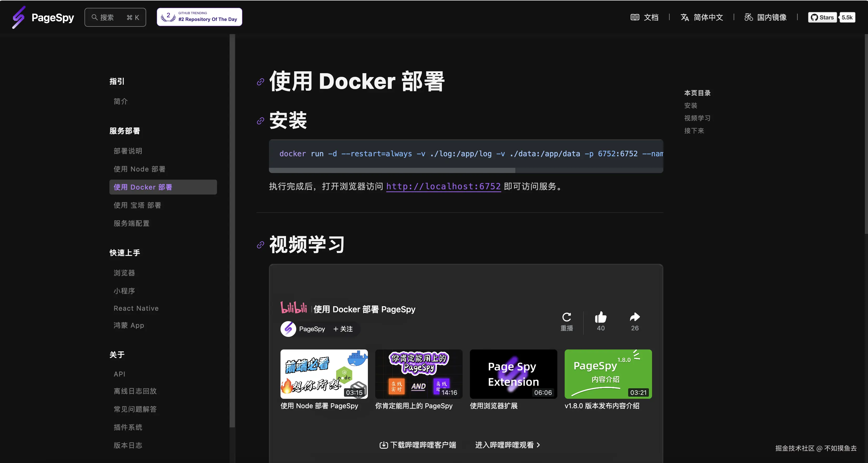The height and width of the screenshot is (463, 868).
Task: Click the anchor link icon beside 视频学习 heading
Action: point(260,245)
